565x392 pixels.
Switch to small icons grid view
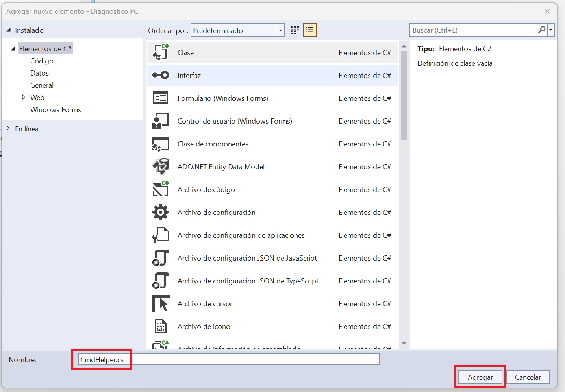coord(295,30)
